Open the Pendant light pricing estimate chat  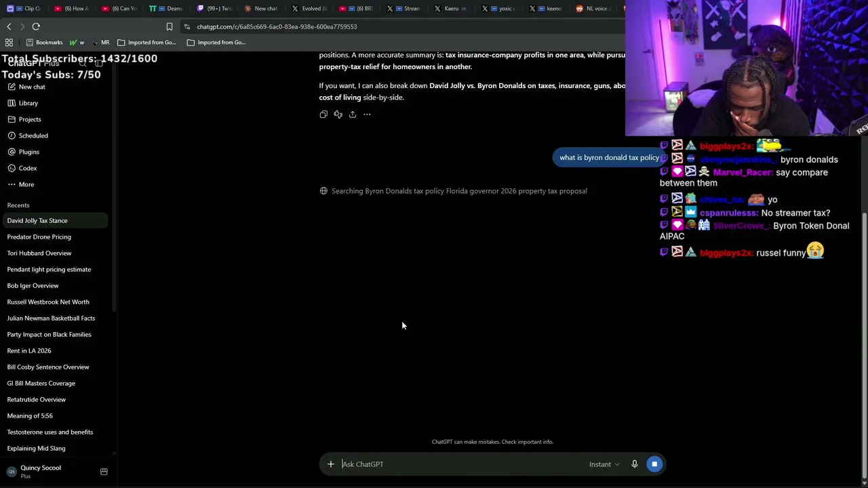pos(54,269)
